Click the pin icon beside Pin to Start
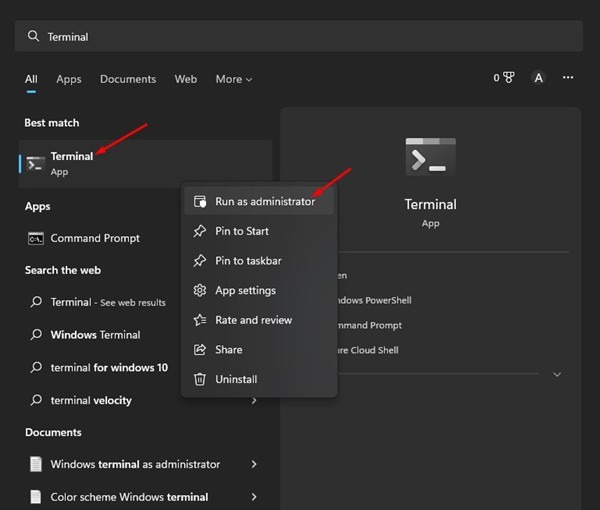Image resolution: width=600 pixels, height=510 pixels. pyautogui.click(x=200, y=231)
